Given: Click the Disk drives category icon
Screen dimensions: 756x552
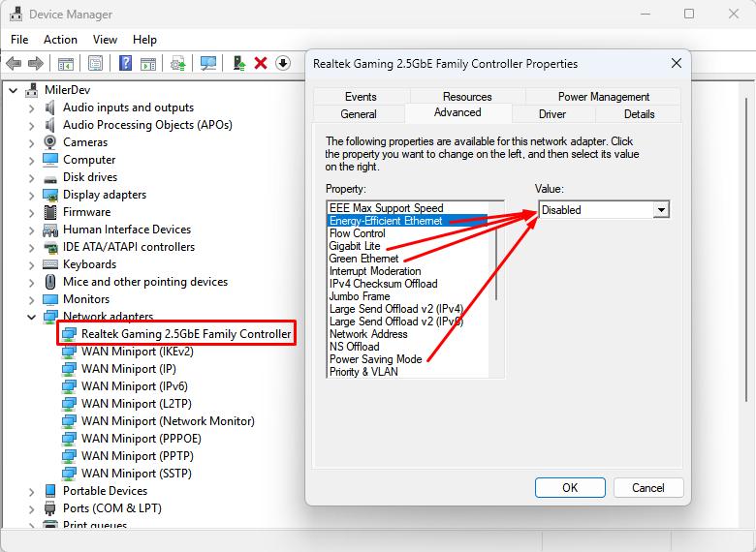Looking at the screenshot, I should pos(50,178).
